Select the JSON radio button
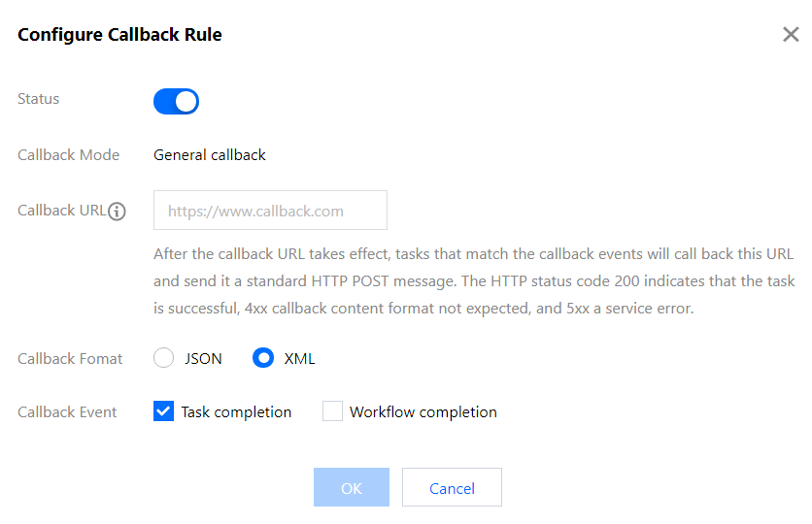Image resolution: width=812 pixels, height=524 pixels. click(163, 358)
